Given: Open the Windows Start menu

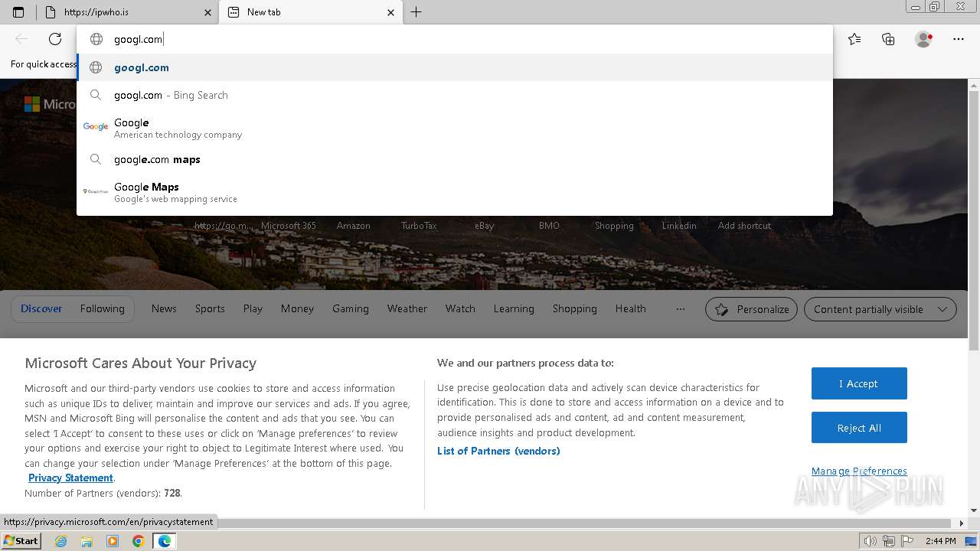Looking at the screenshot, I should 21,540.
